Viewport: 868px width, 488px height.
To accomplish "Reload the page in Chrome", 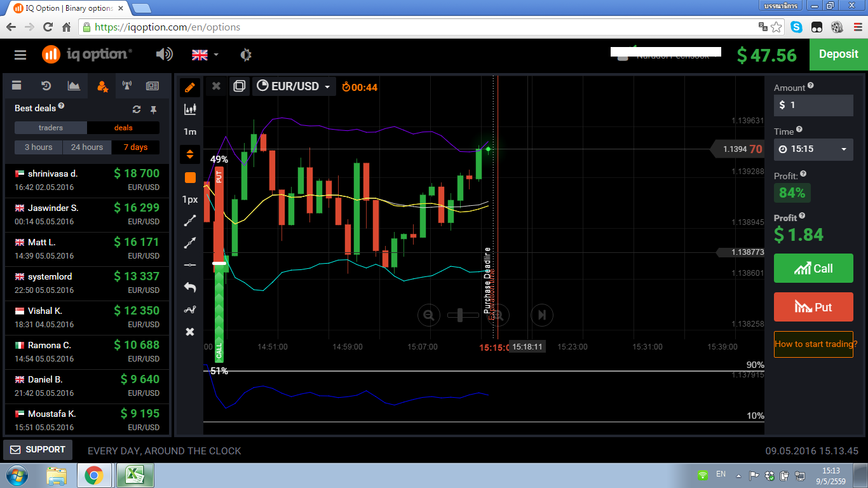I will click(x=48, y=27).
